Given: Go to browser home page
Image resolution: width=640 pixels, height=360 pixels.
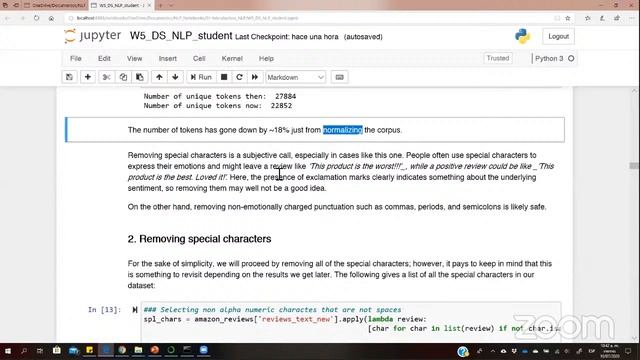Looking at the screenshot, I should pyautogui.click(x=51, y=18).
